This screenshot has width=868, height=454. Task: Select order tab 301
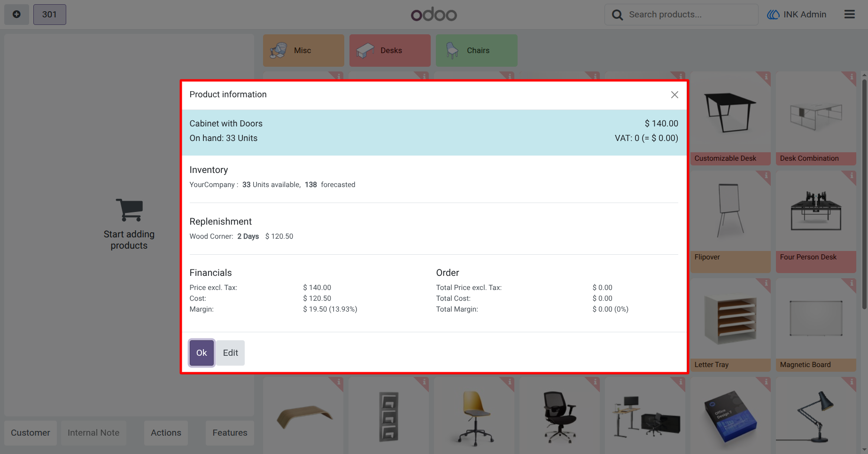tap(49, 15)
